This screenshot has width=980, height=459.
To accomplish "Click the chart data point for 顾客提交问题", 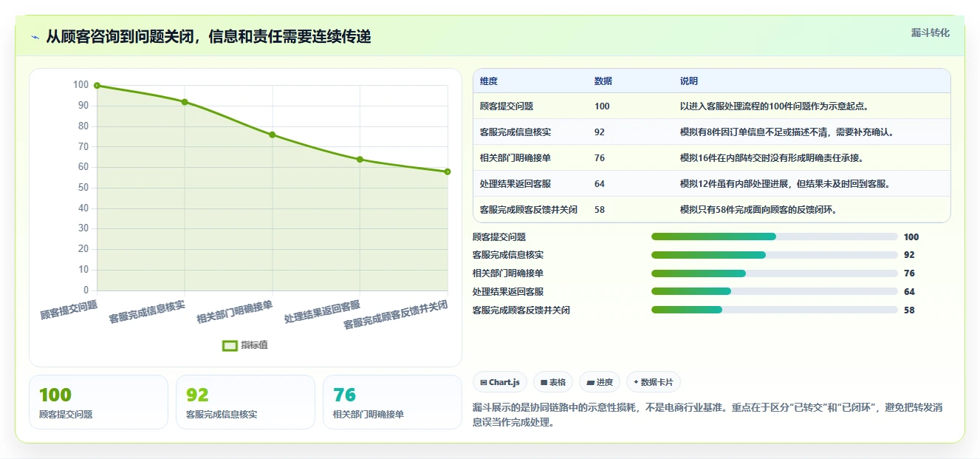I will [97, 86].
